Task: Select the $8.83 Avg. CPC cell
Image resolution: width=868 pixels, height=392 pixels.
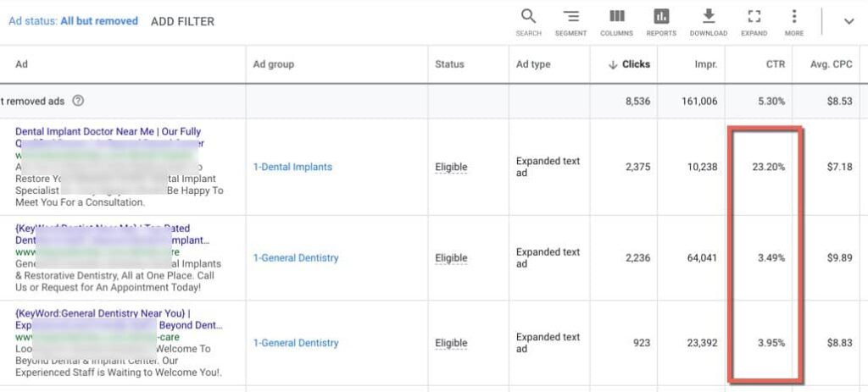Action: click(840, 343)
